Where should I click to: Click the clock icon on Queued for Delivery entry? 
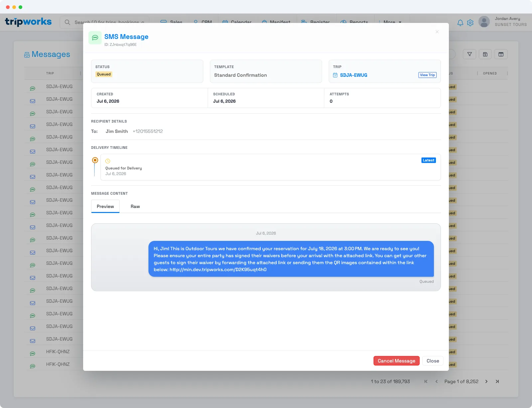pyautogui.click(x=108, y=161)
